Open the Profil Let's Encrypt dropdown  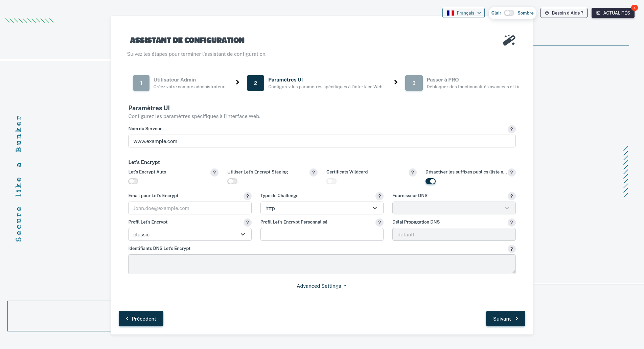(x=190, y=234)
